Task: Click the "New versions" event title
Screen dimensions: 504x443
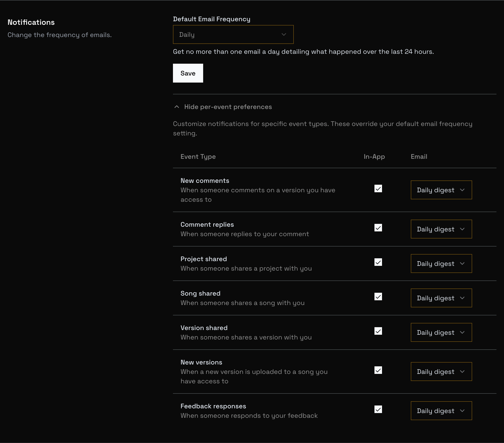Action: click(x=201, y=362)
